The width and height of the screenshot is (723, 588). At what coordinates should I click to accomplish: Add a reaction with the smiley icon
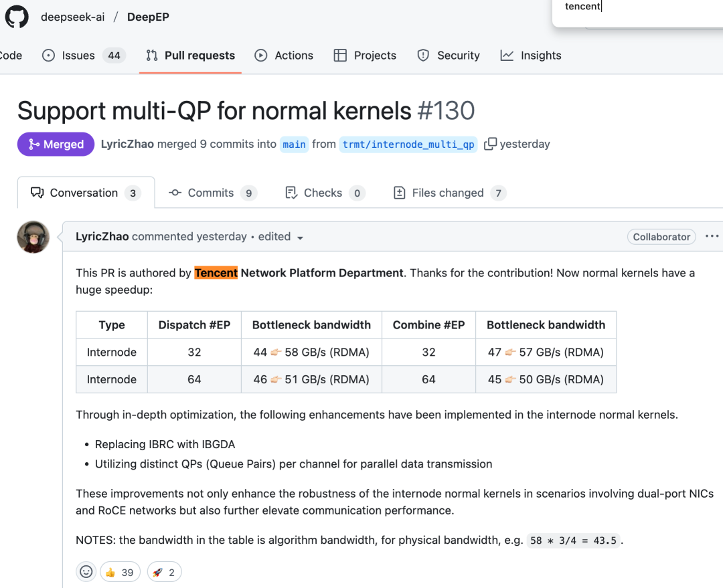coord(86,572)
